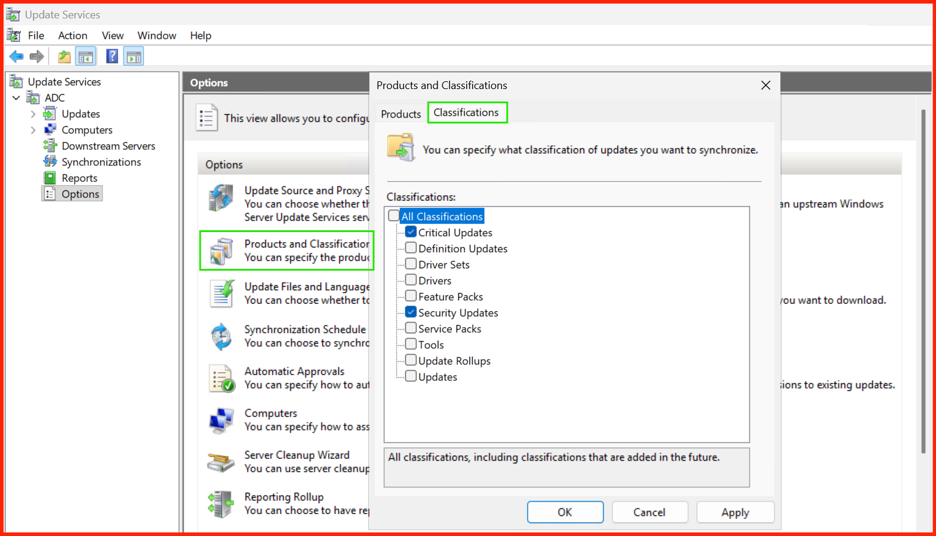Viewport: 936px width, 536px height.
Task: Click the blue Help question mark icon
Action: (x=112, y=57)
